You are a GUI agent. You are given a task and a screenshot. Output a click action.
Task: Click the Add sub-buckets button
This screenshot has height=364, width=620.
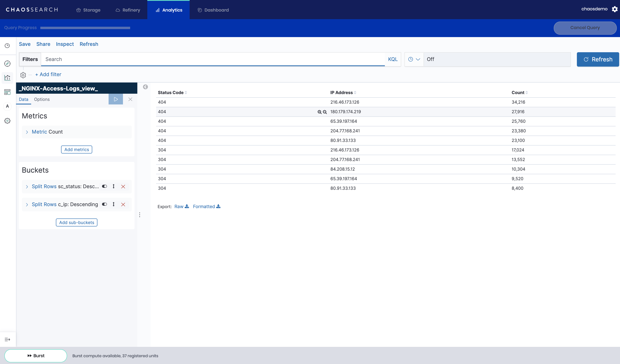[76, 222]
